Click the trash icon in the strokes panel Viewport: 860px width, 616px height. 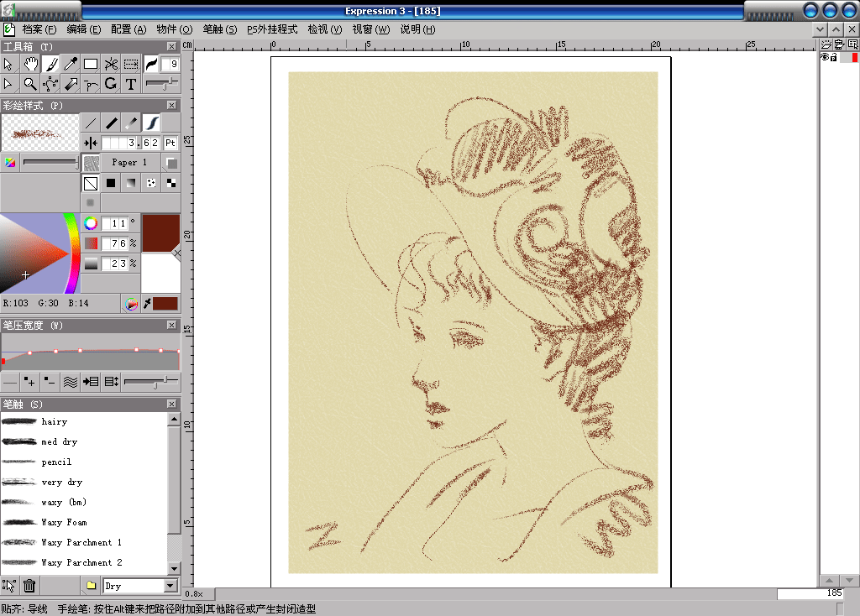point(29,586)
